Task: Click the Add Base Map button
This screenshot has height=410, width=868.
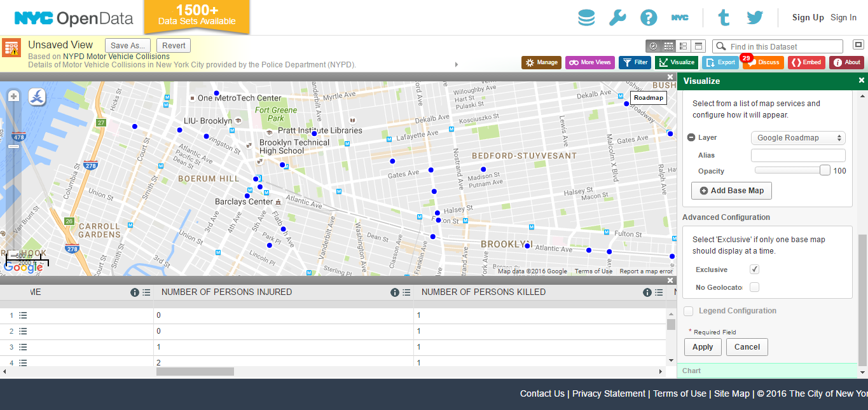Action: coord(731,191)
